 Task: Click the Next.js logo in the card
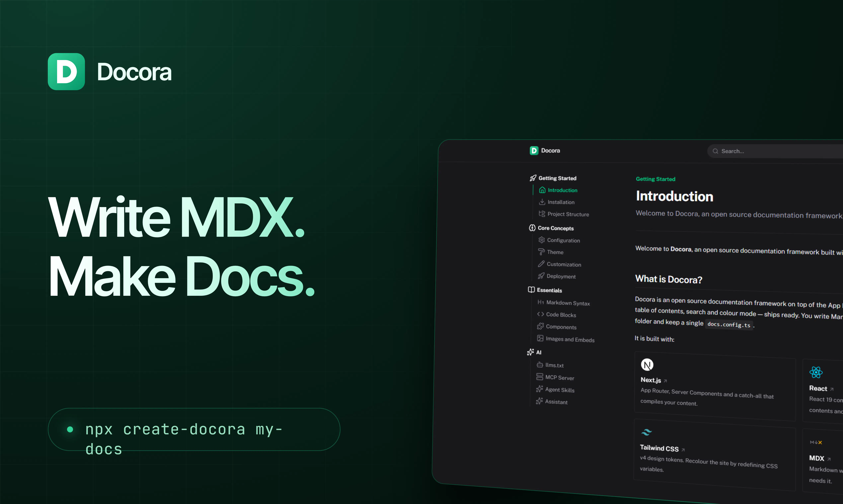point(647,365)
